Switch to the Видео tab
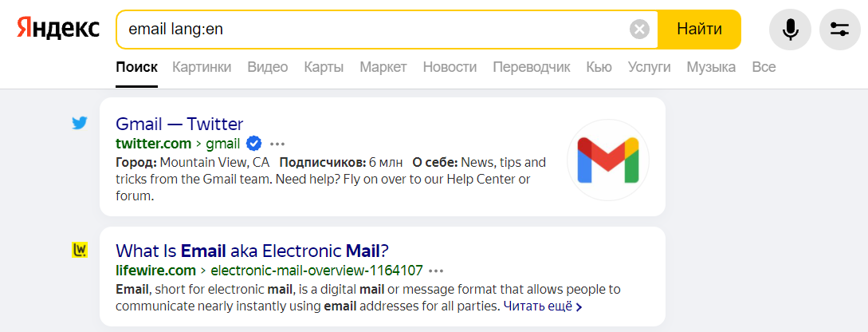 (267, 68)
